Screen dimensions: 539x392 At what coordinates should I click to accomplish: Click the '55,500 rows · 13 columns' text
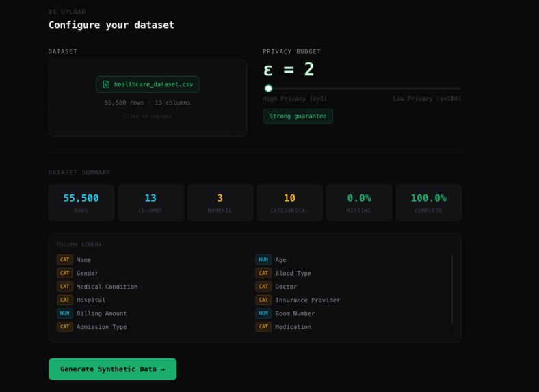point(148,103)
